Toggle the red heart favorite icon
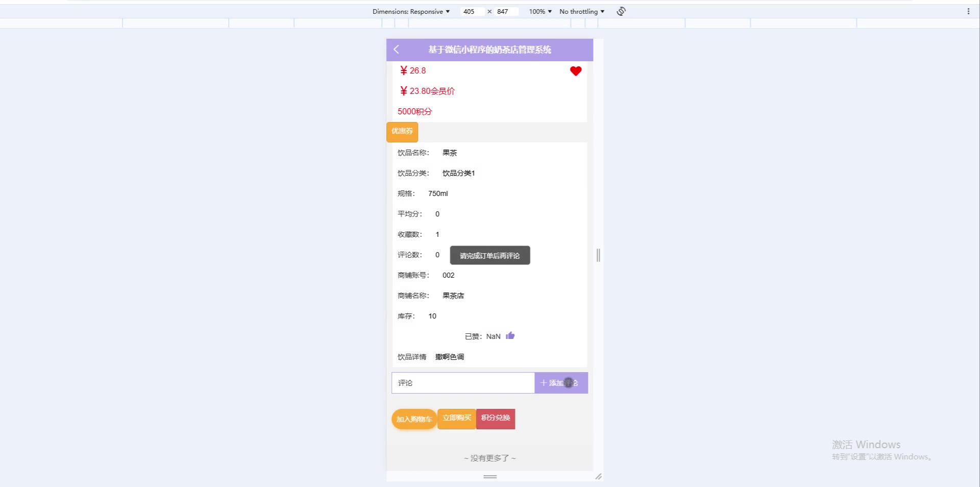This screenshot has height=487, width=980. coord(576,71)
